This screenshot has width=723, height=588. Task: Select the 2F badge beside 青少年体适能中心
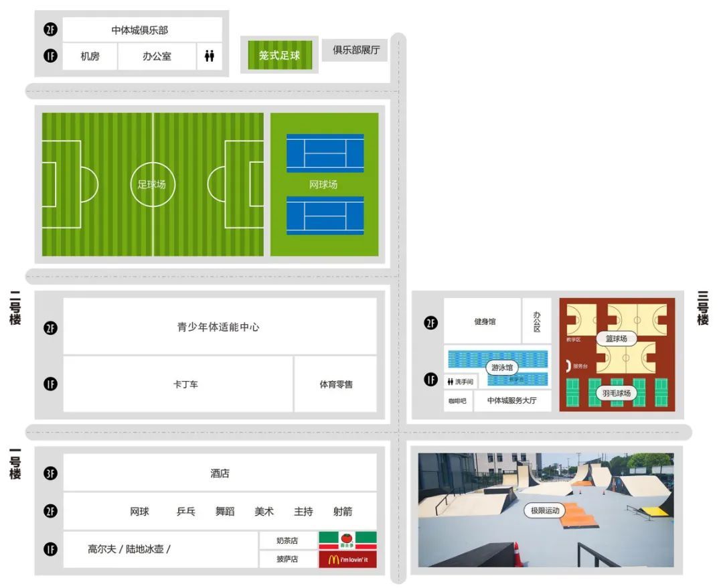point(51,327)
